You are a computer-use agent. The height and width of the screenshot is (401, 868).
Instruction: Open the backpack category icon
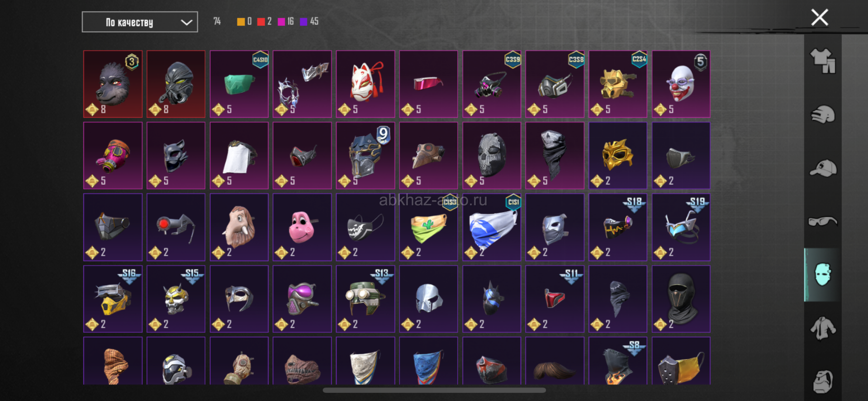[x=823, y=382]
